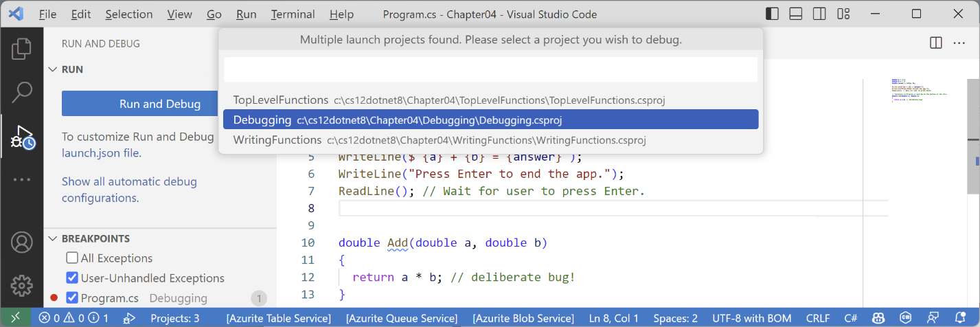This screenshot has width=980, height=327.
Task: Open the launch.json file link
Action: click(101, 153)
